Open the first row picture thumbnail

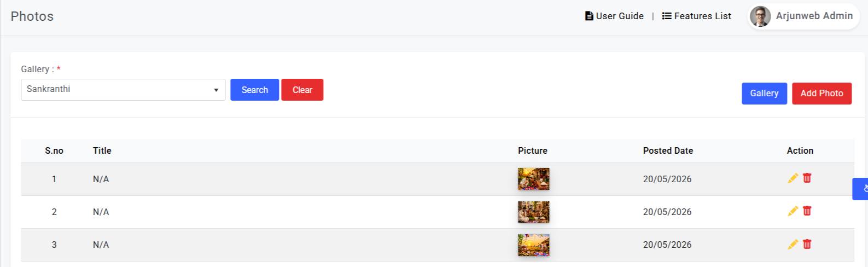coord(533,179)
